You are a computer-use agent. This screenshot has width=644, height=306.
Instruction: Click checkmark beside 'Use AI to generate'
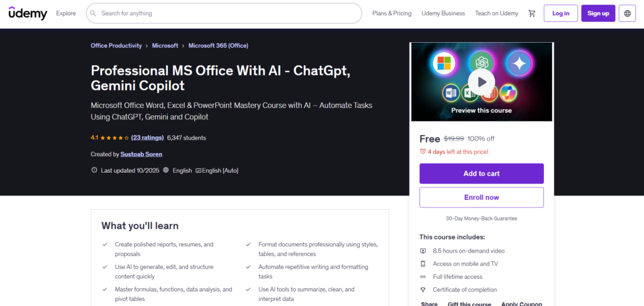point(105,267)
